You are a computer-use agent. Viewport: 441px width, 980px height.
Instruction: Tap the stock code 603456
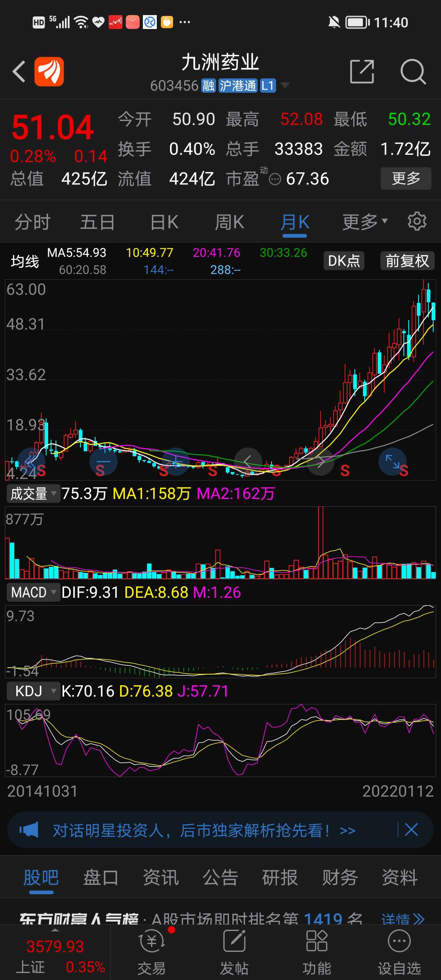[174, 86]
